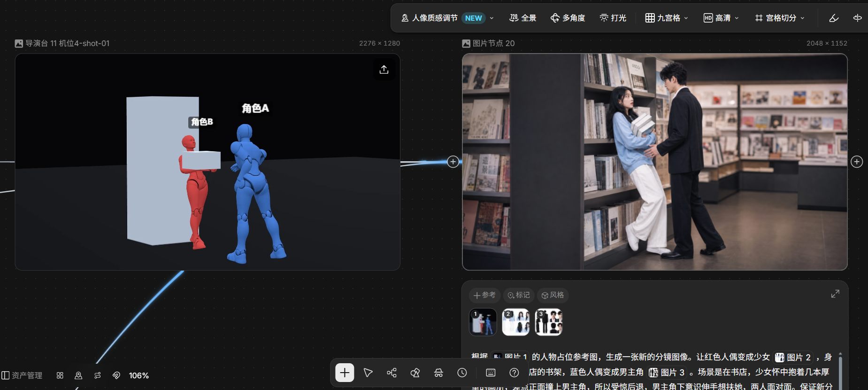Click the four-squares grid icon at bottom left
The image size is (868, 390).
pyautogui.click(x=60, y=375)
